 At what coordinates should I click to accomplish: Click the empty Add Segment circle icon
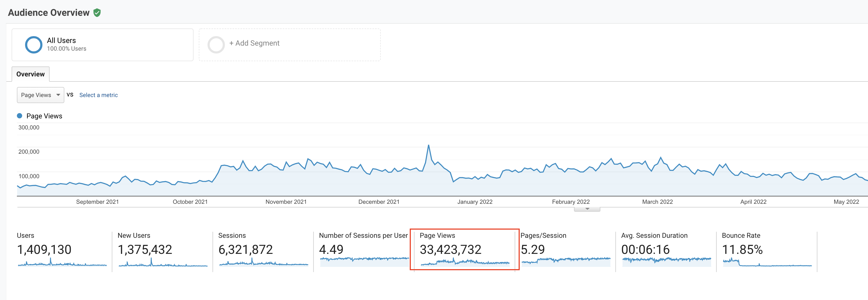pyautogui.click(x=216, y=45)
